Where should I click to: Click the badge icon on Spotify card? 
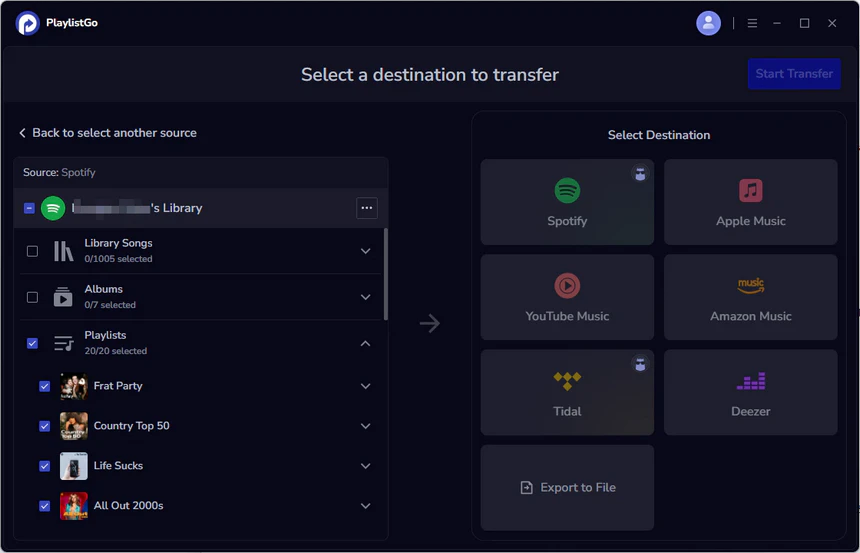pyautogui.click(x=640, y=174)
